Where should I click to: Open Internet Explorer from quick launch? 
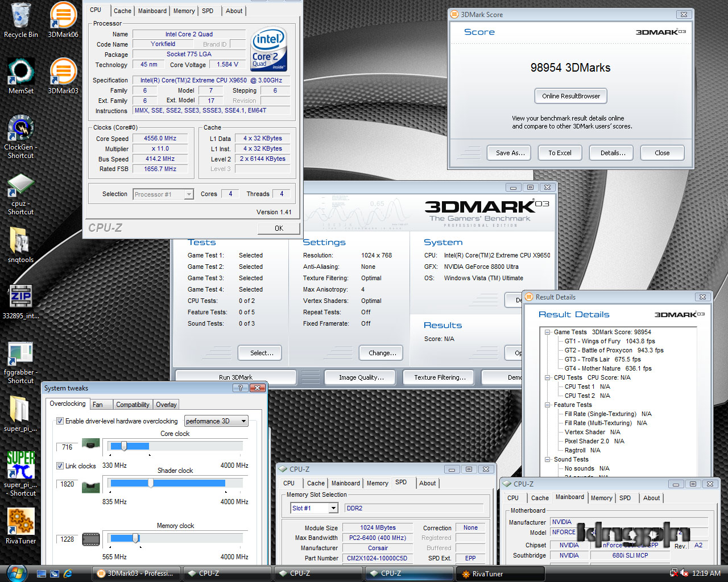tap(68, 573)
